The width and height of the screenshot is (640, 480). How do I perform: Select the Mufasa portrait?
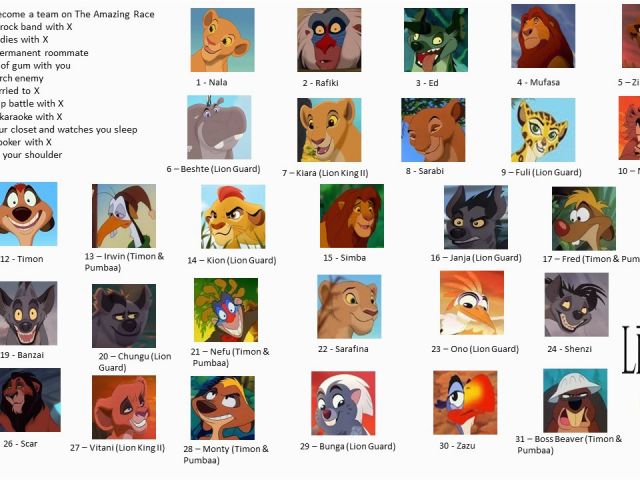pyautogui.click(x=543, y=36)
